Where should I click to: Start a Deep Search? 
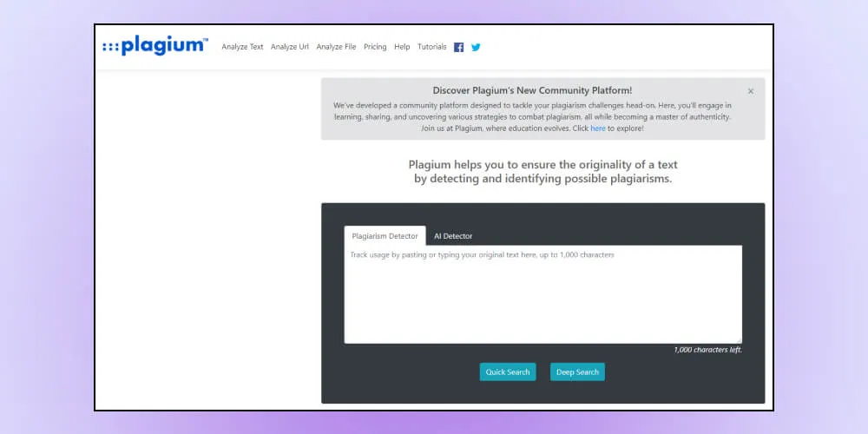(x=577, y=372)
